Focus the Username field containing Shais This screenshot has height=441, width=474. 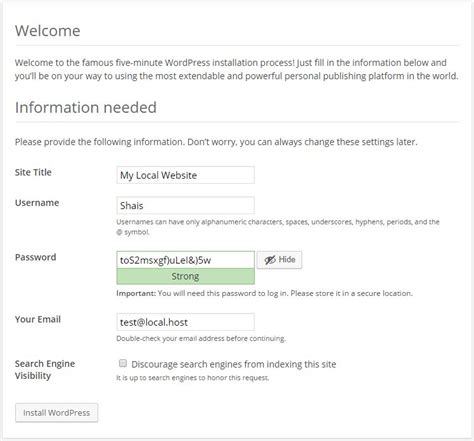185,205
